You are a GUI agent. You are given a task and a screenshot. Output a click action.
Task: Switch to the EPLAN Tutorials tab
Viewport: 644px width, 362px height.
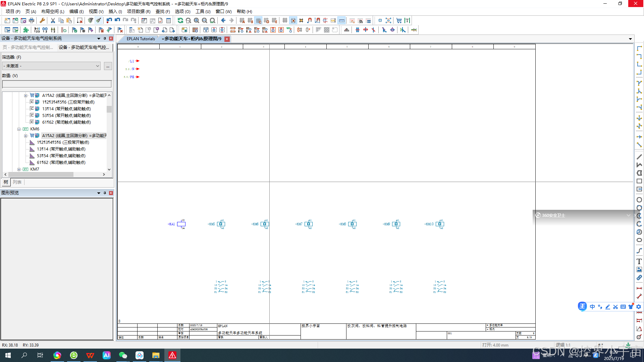coord(141,39)
